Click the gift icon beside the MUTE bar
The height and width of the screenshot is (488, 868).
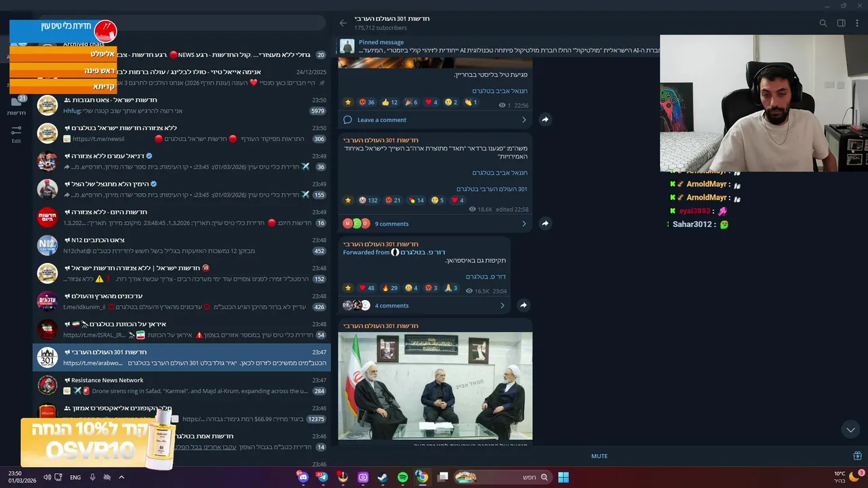point(857,456)
